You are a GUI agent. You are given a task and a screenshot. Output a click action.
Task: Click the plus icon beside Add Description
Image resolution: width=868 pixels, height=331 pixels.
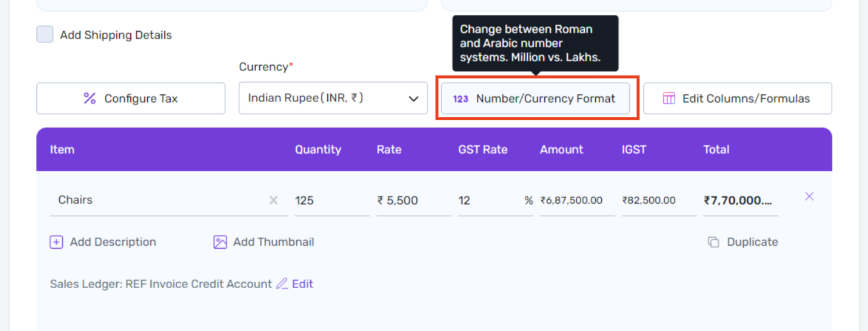click(56, 242)
